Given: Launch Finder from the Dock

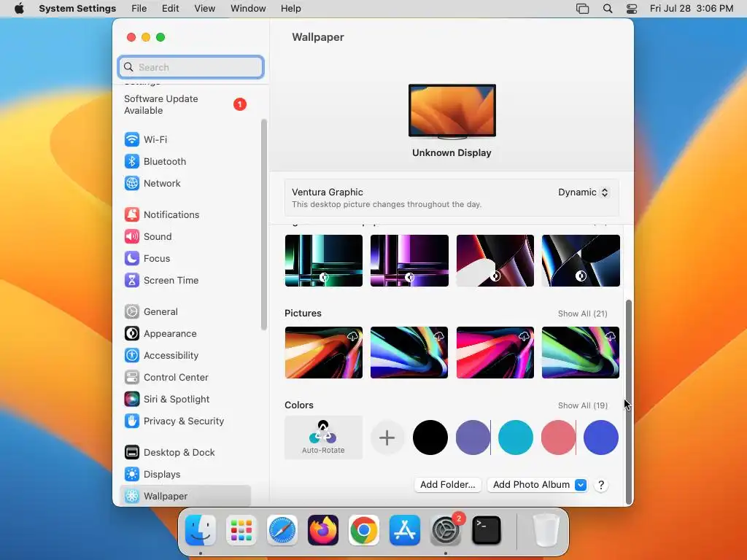Looking at the screenshot, I should pyautogui.click(x=201, y=530).
